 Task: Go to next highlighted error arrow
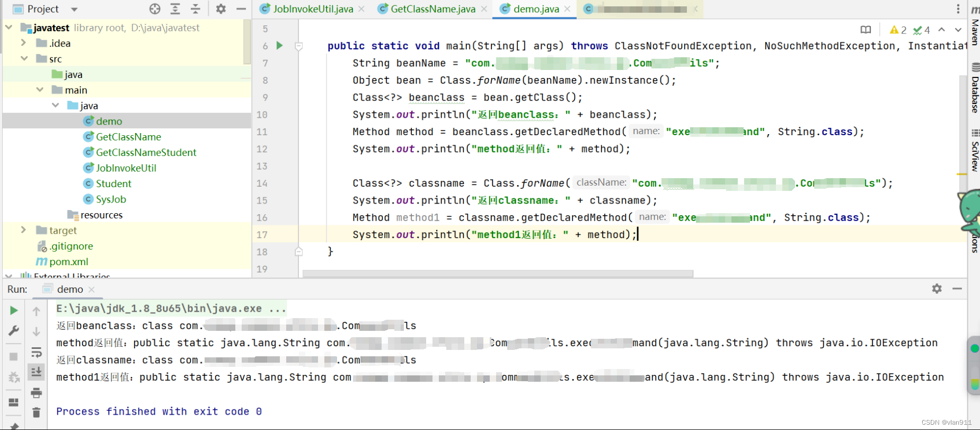tap(958, 30)
